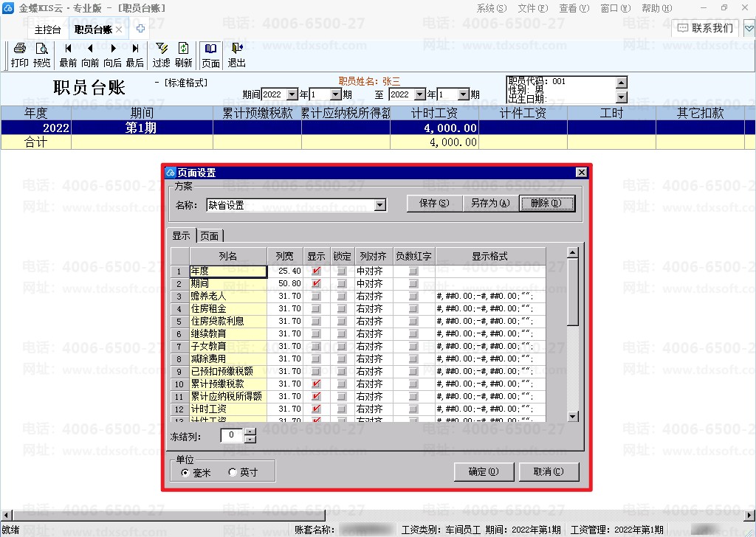The width and height of the screenshot is (756, 537).
Task: Click the 联系我们 contact button
Action: point(705,28)
